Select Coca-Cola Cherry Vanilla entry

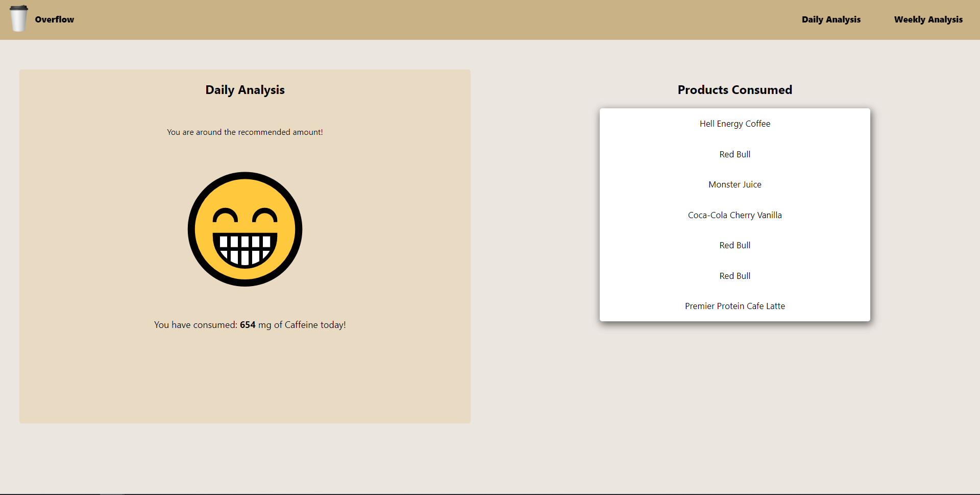coord(735,215)
